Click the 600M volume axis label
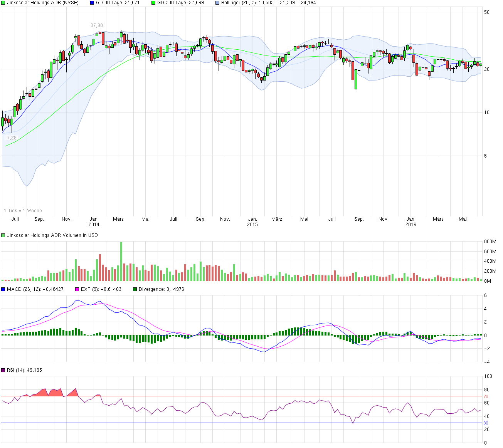This screenshot has height=448, width=503. tap(490, 252)
